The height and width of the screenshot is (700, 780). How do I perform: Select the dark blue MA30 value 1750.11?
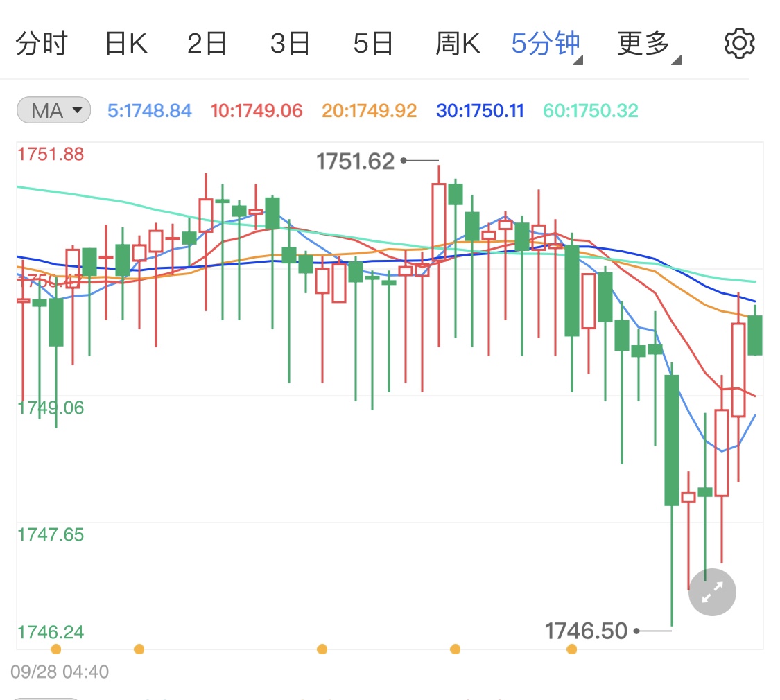tap(480, 111)
